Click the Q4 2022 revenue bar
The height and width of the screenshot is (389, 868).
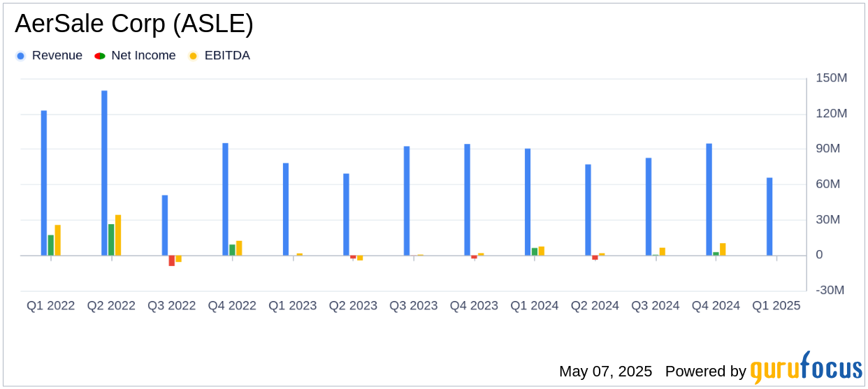coord(225,200)
